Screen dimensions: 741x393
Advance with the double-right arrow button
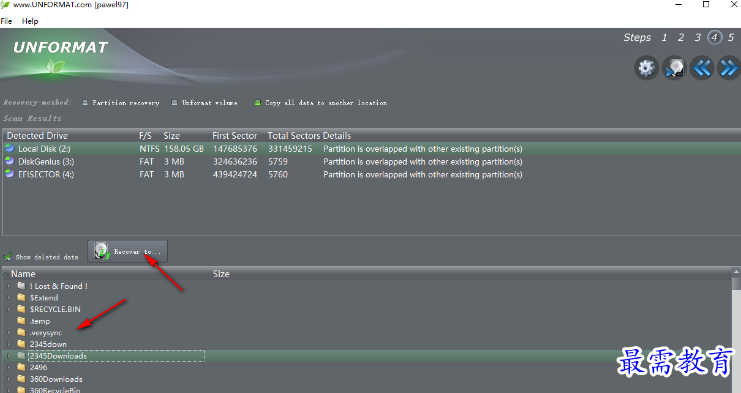[729, 68]
